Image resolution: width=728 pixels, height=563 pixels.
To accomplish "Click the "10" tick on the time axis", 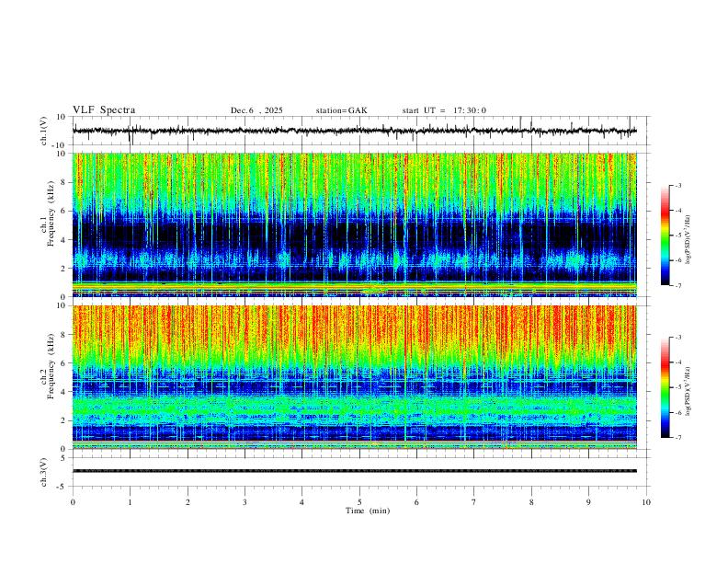I will [x=646, y=502].
